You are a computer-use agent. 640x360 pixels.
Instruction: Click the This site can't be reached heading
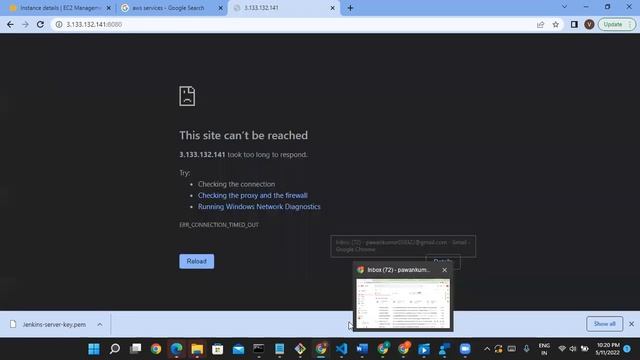[x=244, y=136]
